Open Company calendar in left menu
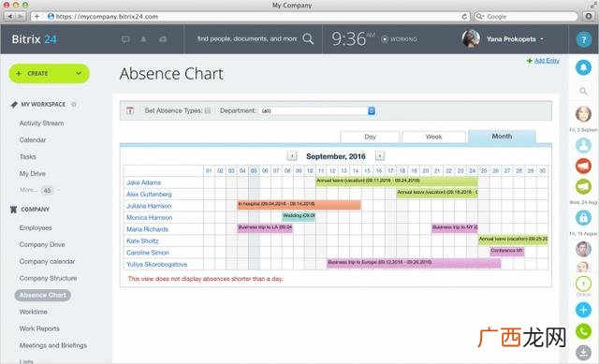Image resolution: width=599 pixels, height=364 pixels. coord(47,261)
